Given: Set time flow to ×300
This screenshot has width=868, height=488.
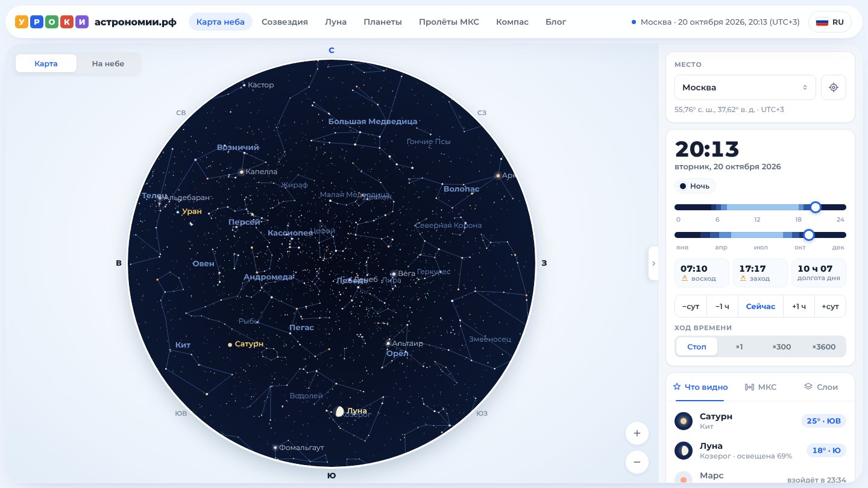Looking at the screenshot, I should point(781,346).
